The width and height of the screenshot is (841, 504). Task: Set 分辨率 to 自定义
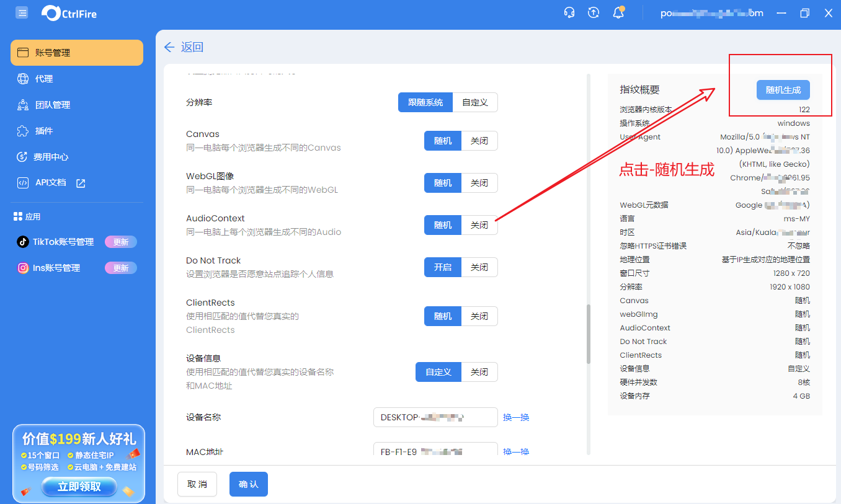(475, 102)
